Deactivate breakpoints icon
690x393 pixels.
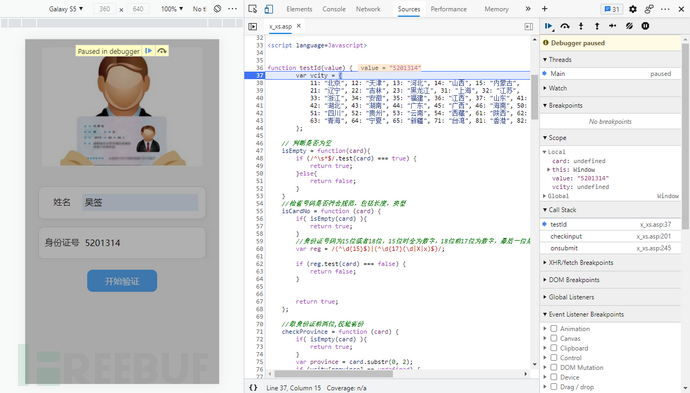click(629, 26)
